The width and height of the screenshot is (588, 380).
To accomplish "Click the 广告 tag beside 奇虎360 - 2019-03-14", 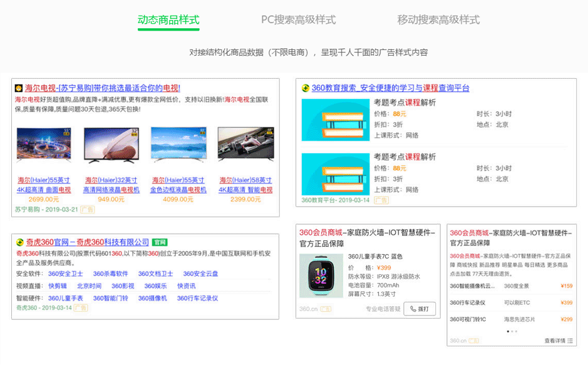I will pos(81,307).
